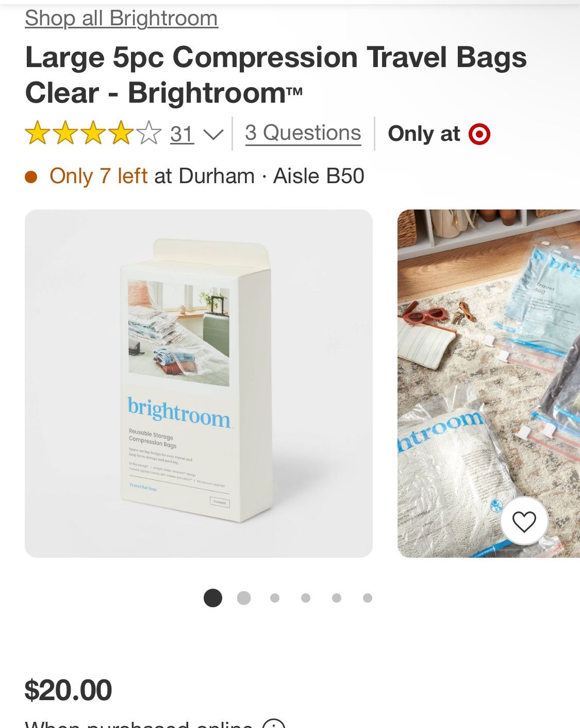Open the Shop all Brightroom link
Screen dimensions: 580x728
pyautogui.click(x=121, y=19)
